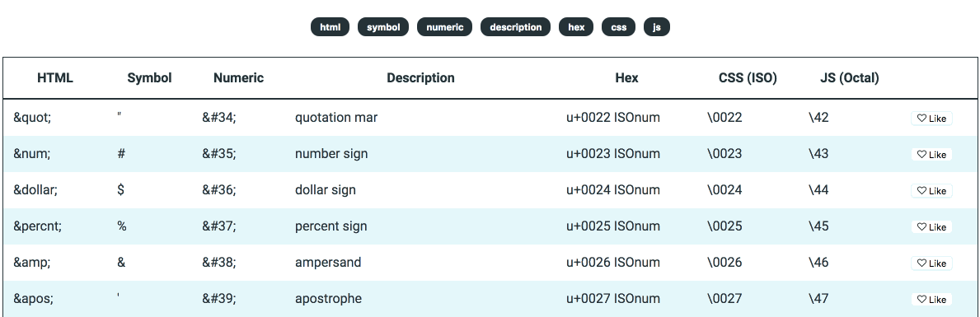Click the u+0026 ISOnum hex value

(x=613, y=262)
